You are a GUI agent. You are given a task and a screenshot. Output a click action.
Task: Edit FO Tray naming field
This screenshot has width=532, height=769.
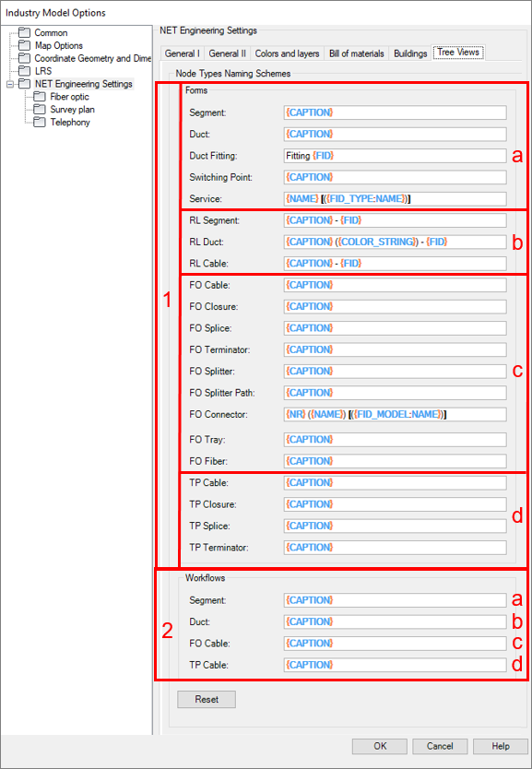[x=395, y=440]
